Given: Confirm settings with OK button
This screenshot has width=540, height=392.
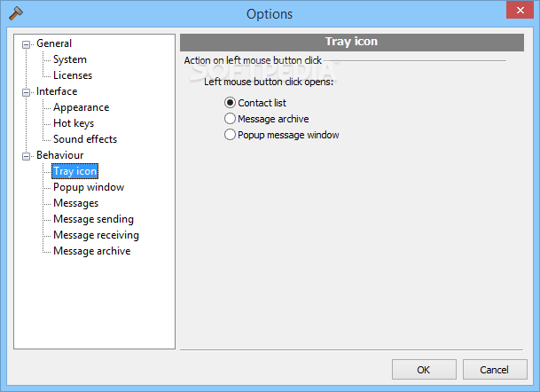Looking at the screenshot, I should click(424, 370).
